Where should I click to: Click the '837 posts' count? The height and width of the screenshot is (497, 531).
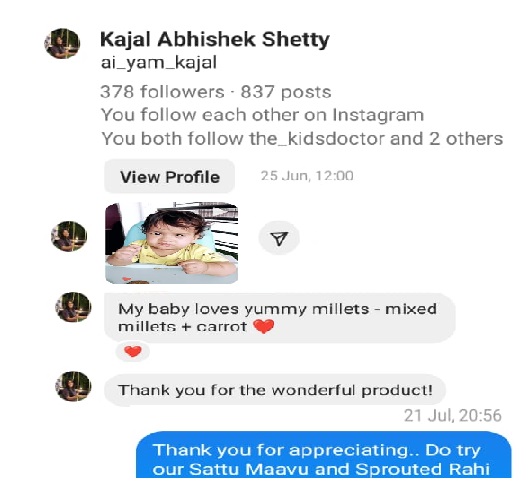(286, 92)
